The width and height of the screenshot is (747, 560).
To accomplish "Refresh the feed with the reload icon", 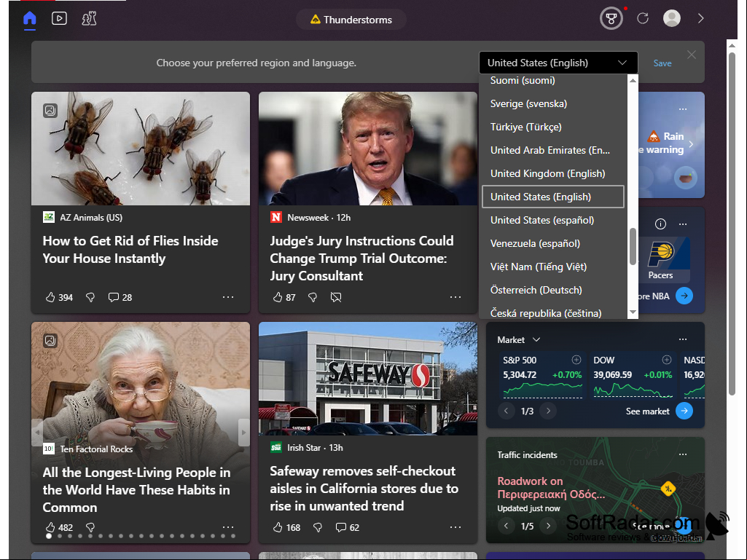I will (643, 19).
